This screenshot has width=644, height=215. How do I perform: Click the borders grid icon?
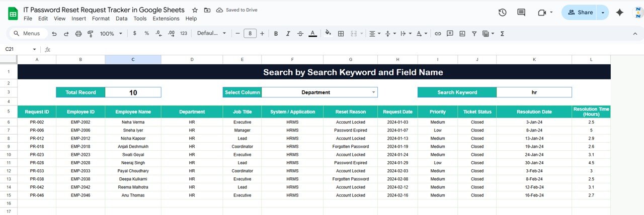click(341, 34)
